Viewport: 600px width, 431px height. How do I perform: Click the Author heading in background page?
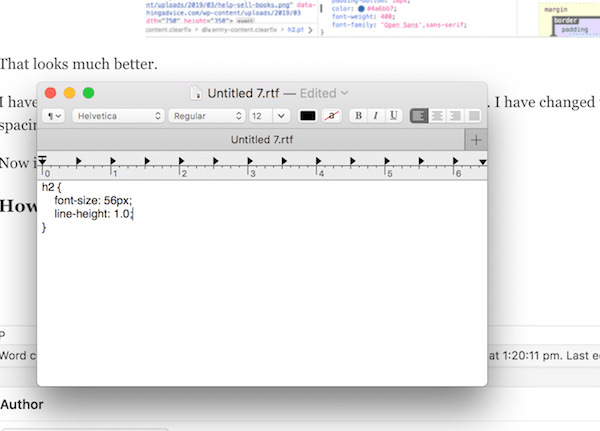(22, 405)
